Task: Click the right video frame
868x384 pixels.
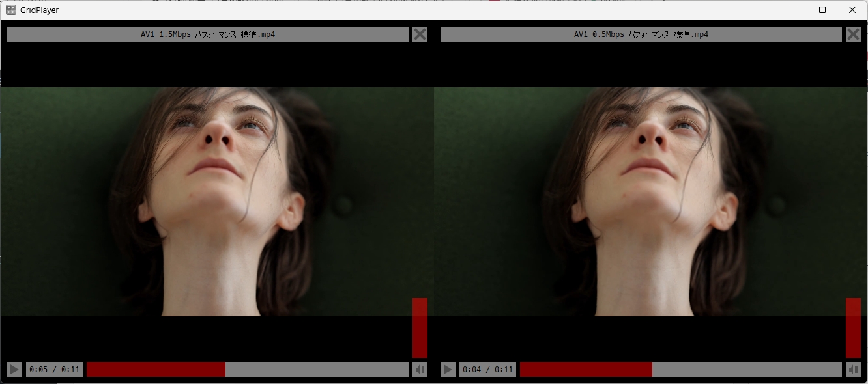Action: tap(650, 202)
